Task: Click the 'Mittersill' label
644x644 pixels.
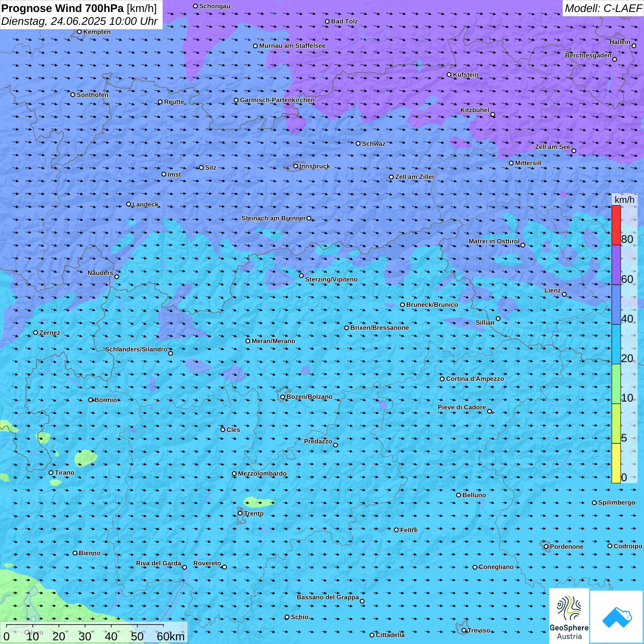Action: click(x=528, y=163)
